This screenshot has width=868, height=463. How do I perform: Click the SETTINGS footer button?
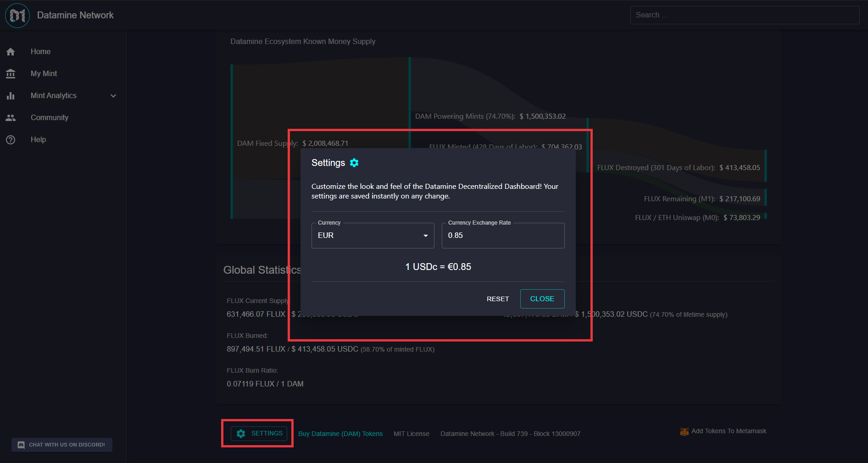(x=259, y=434)
